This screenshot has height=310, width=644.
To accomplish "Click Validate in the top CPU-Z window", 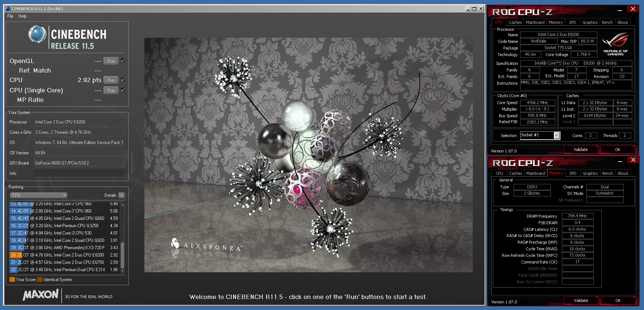I will (580, 150).
